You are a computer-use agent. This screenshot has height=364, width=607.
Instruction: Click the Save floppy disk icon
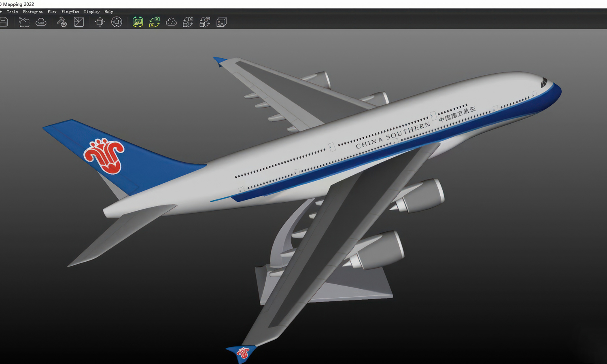pyautogui.click(x=4, y=22)
